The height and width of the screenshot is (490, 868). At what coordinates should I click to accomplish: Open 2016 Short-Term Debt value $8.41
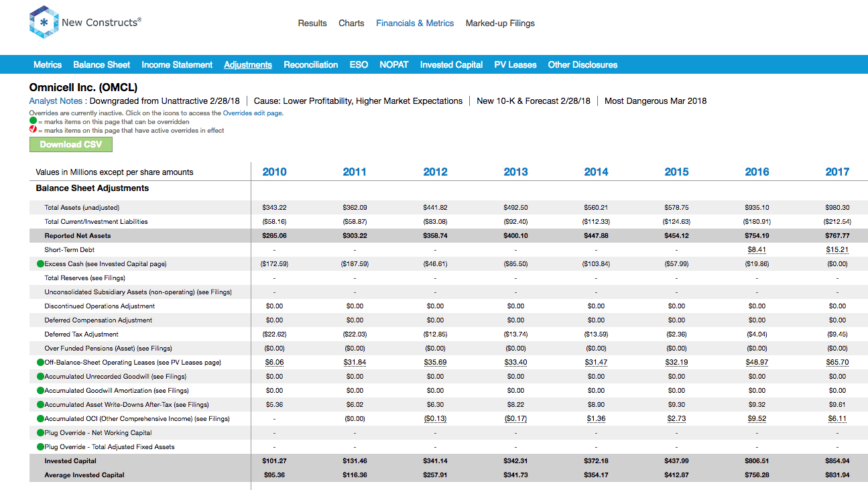click(757, 250)
